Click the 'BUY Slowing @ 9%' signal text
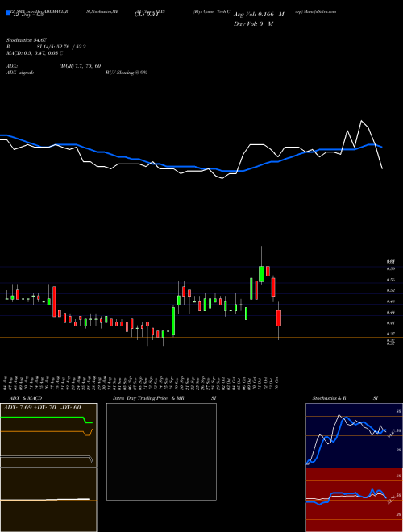403x532 pixels. 127,73
